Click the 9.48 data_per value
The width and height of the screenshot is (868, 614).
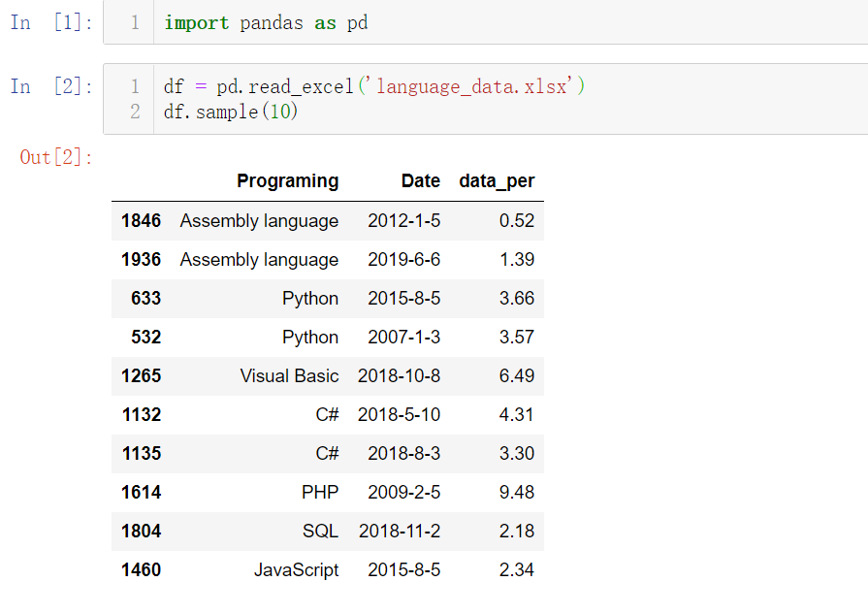516,493
